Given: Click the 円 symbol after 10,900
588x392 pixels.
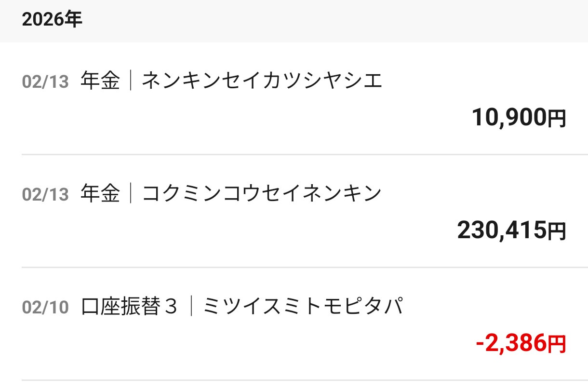Looking at the screenshot, I should click(557, 119).
